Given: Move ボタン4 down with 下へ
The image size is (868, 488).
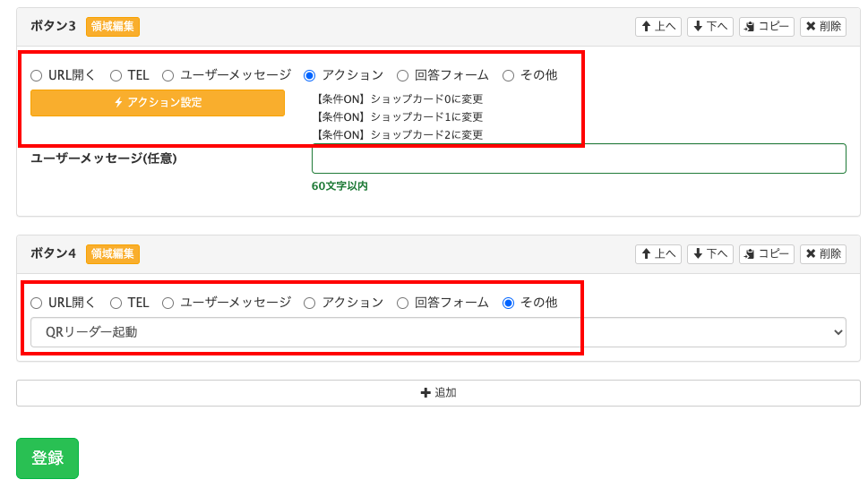Looking at the screenshot, I should pos(710,254).
